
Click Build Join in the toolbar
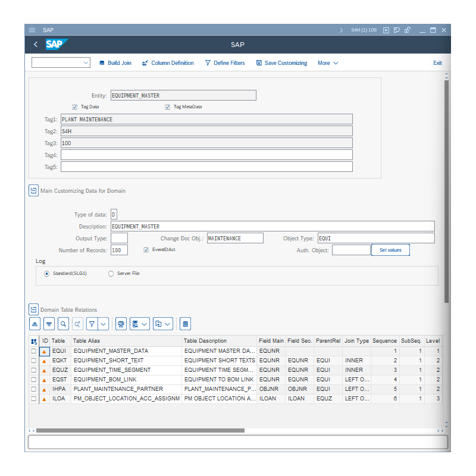click(115, 63)
